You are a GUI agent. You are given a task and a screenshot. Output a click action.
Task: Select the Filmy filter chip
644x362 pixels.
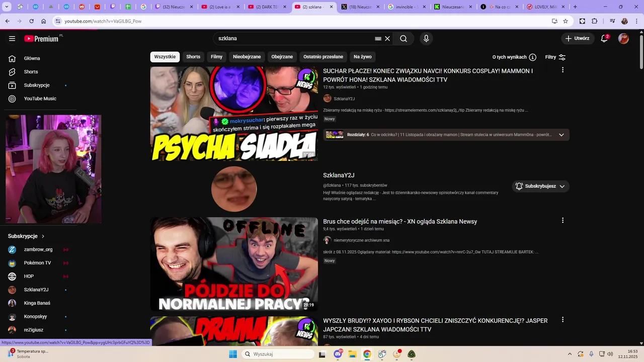(216, 57)
